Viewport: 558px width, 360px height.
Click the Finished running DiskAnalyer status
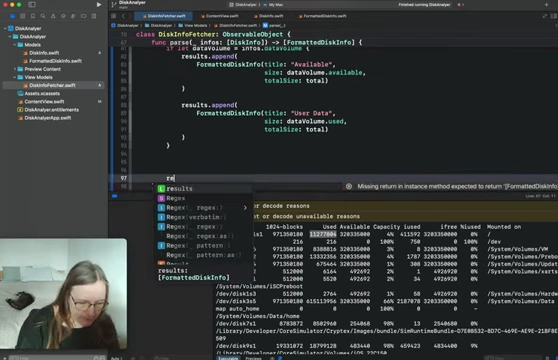(x=425, y=5)
